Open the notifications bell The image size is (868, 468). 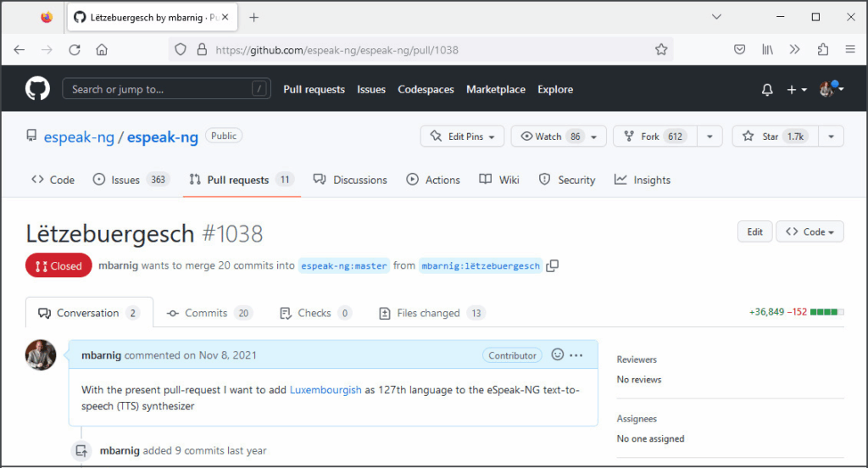click(767, 89)
